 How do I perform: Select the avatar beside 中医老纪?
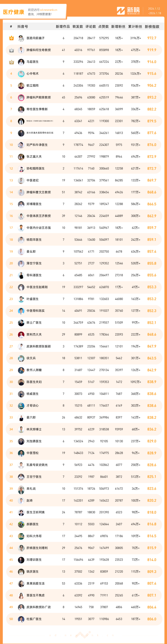tap(21, 180)
